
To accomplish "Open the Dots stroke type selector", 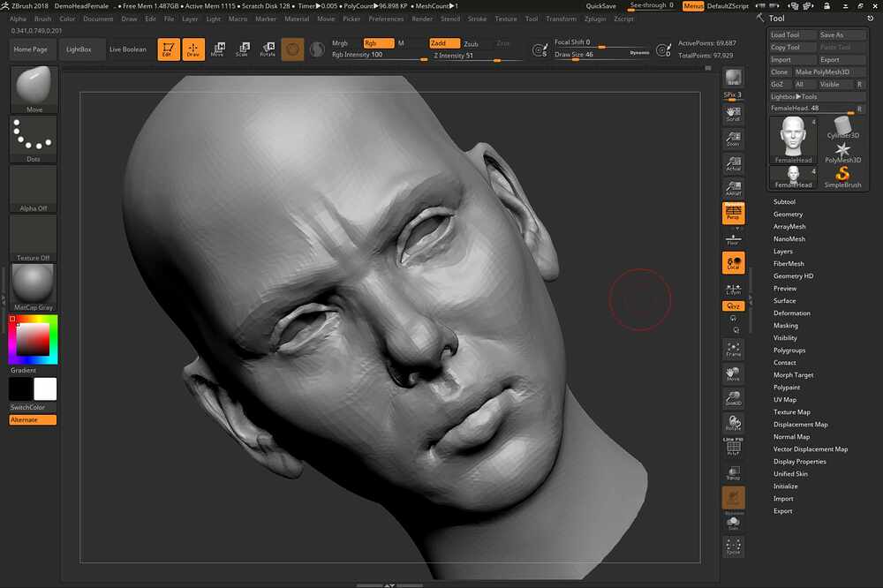I will (34, 139).
